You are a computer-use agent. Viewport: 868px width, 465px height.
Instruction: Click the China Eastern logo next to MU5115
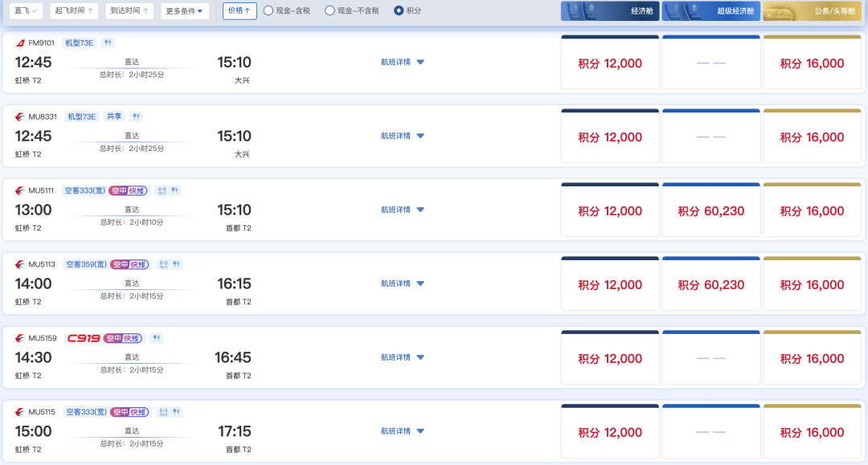[20, 412]
